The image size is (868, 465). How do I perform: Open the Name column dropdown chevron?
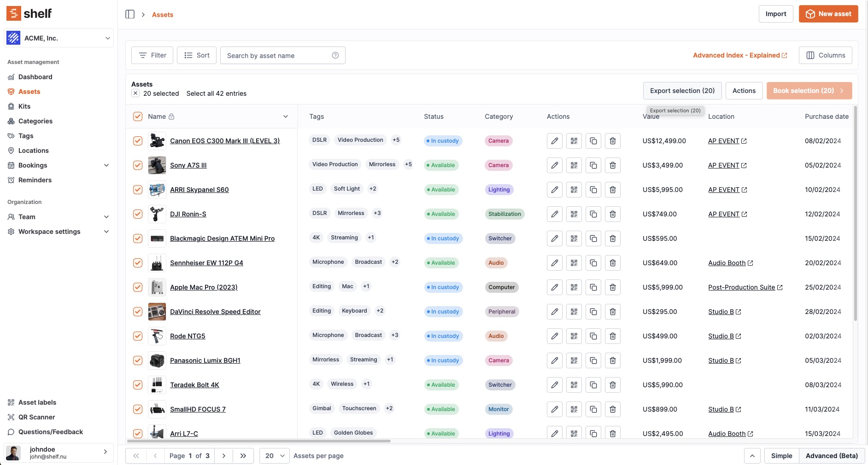[286, 116]
